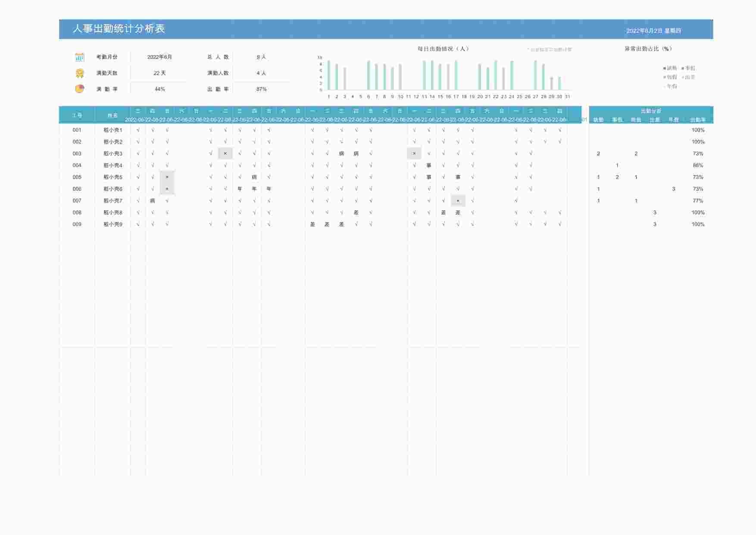
Task: Click the bar for day 17 in daily chart
Action: pos(456,75)
